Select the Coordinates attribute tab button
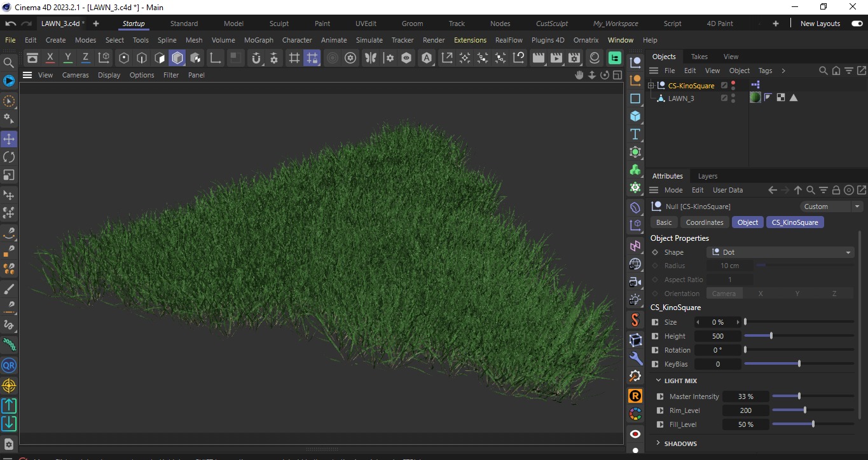 click(705, 222)
